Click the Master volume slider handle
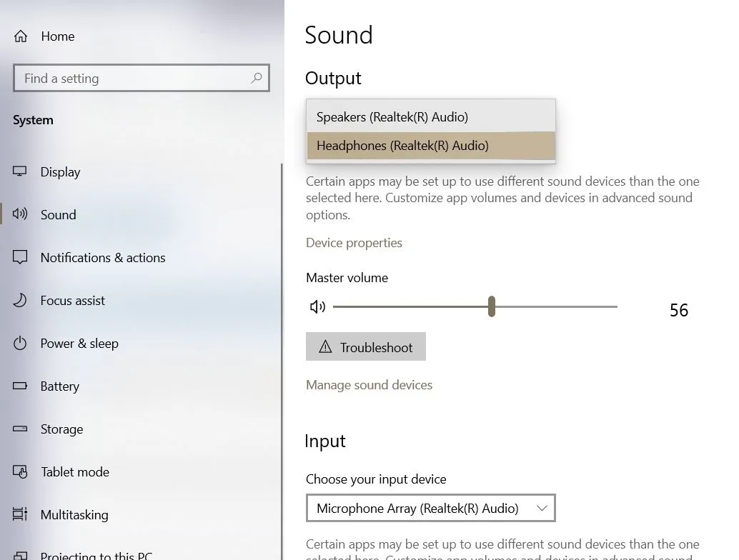This screenshot has width=739, height=560. (x=492, y=307)
